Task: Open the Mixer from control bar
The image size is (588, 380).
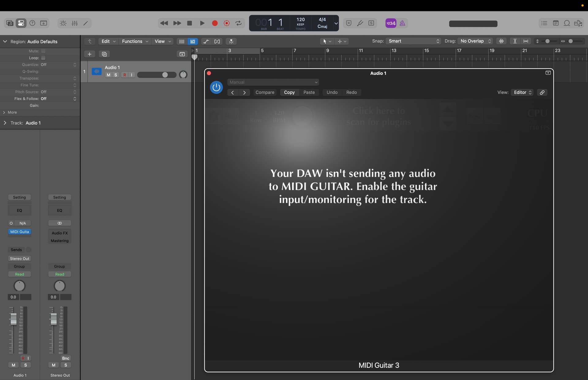Action: point(75,23)
